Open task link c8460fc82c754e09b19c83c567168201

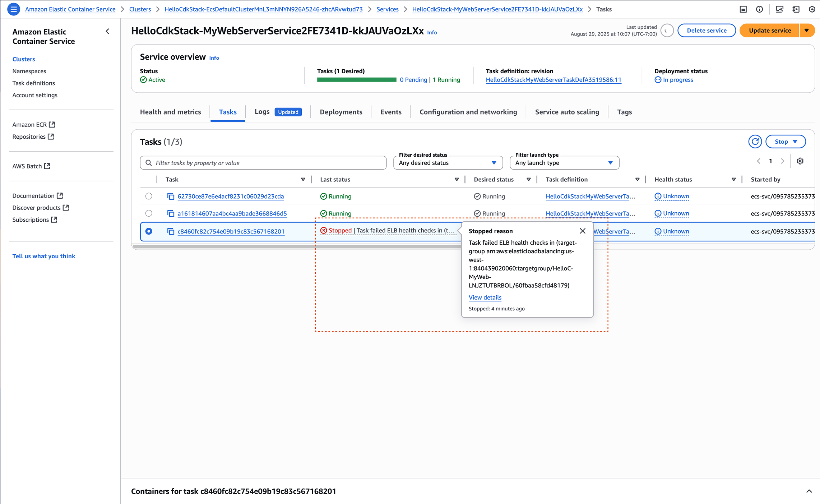click(231, 232)
